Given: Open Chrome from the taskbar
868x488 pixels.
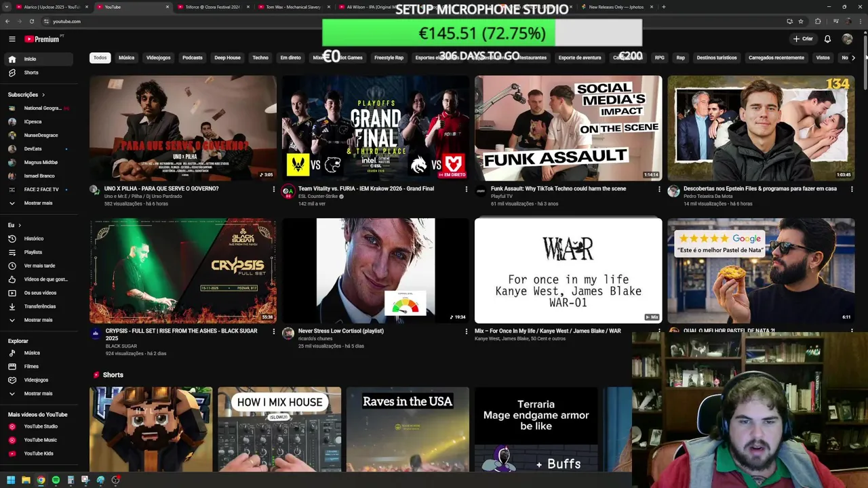Looking at the screenshot, I should [x=41, y=480].
